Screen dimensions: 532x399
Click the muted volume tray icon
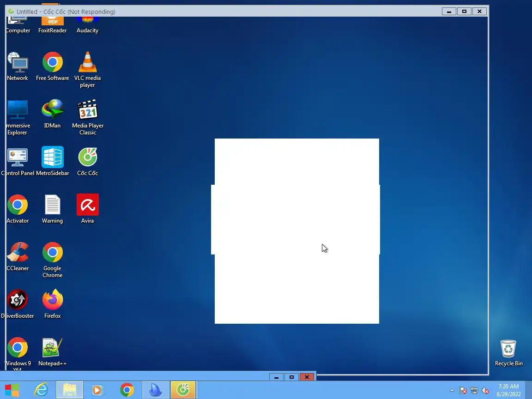(x=485, y=391)
